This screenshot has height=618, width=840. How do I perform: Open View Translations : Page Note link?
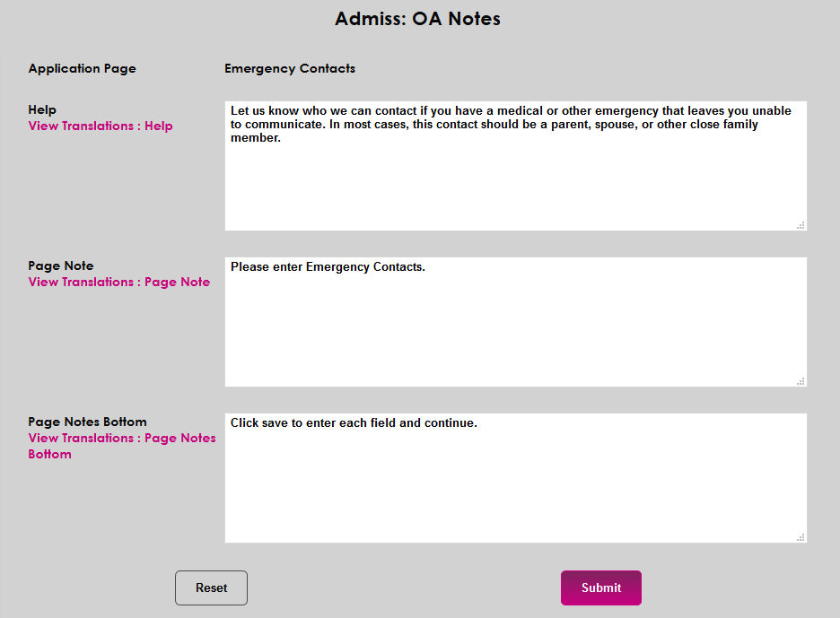point(118,282)
